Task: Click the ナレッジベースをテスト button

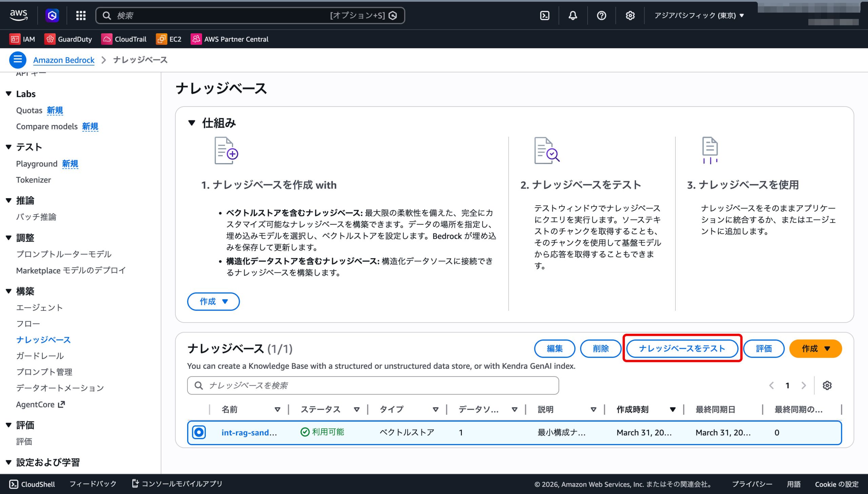Action: (682, 348)
